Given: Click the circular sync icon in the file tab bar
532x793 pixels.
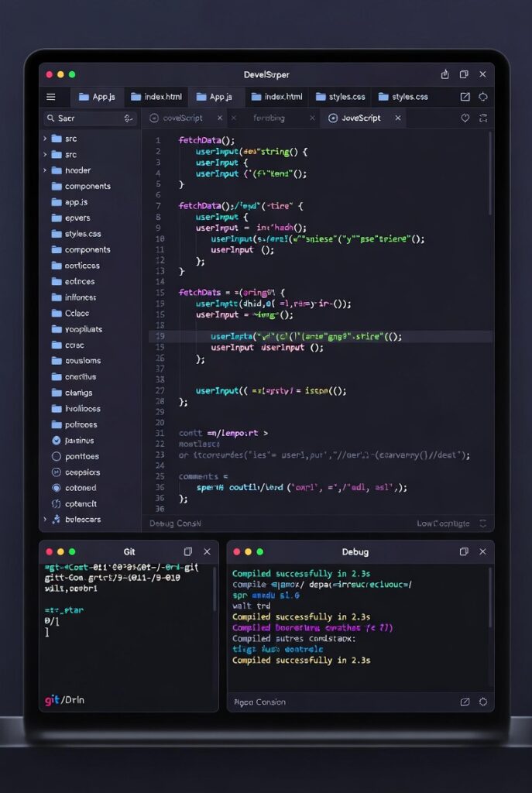Looking at the screenshot, I should point(483,97).
